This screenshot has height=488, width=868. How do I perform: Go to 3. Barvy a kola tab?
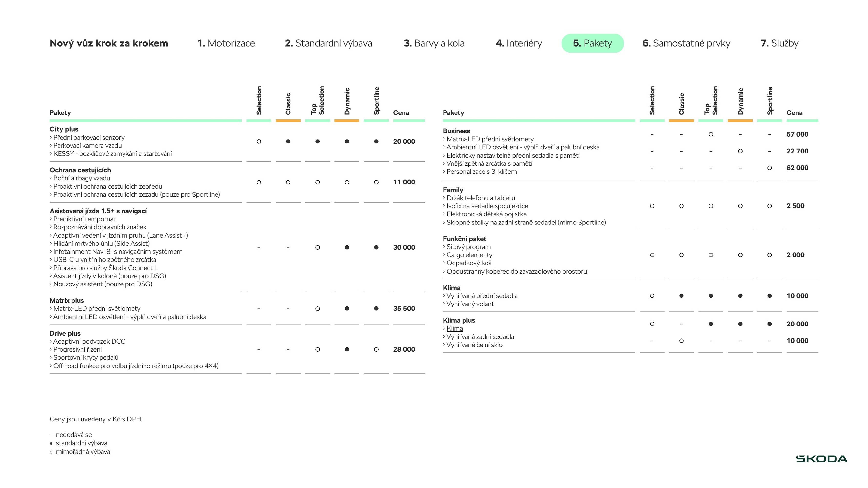[x=434, y=43]
